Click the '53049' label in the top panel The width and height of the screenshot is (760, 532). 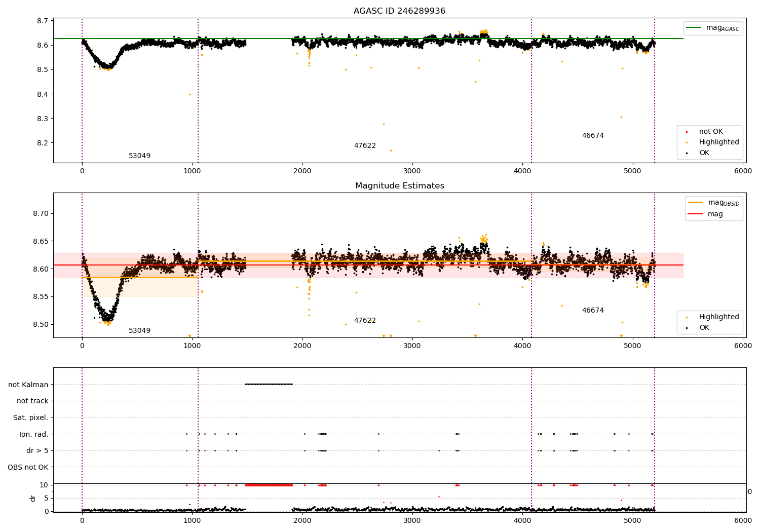[x=139, y=156]
